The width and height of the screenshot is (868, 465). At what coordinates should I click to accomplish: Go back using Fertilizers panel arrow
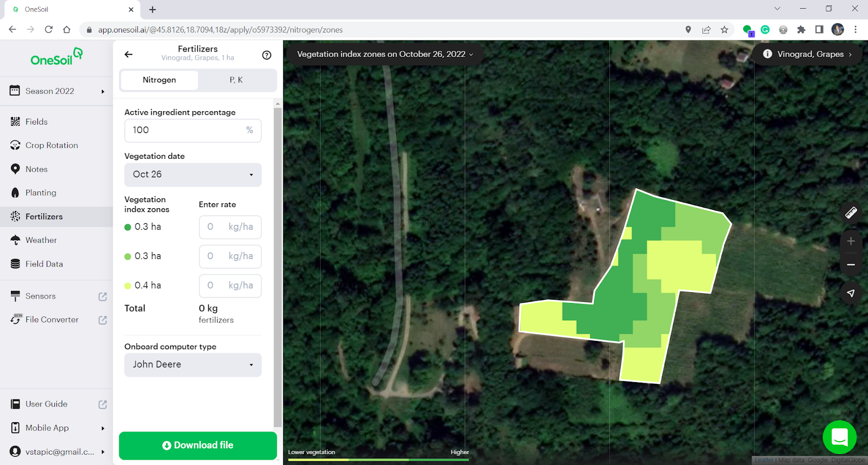point(129,54)
